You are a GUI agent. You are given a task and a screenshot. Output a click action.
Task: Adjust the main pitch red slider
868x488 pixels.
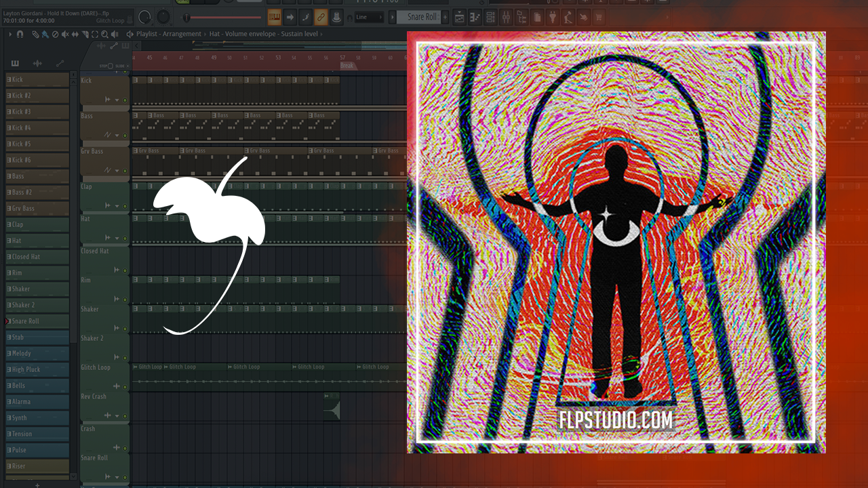click(222, 17)
